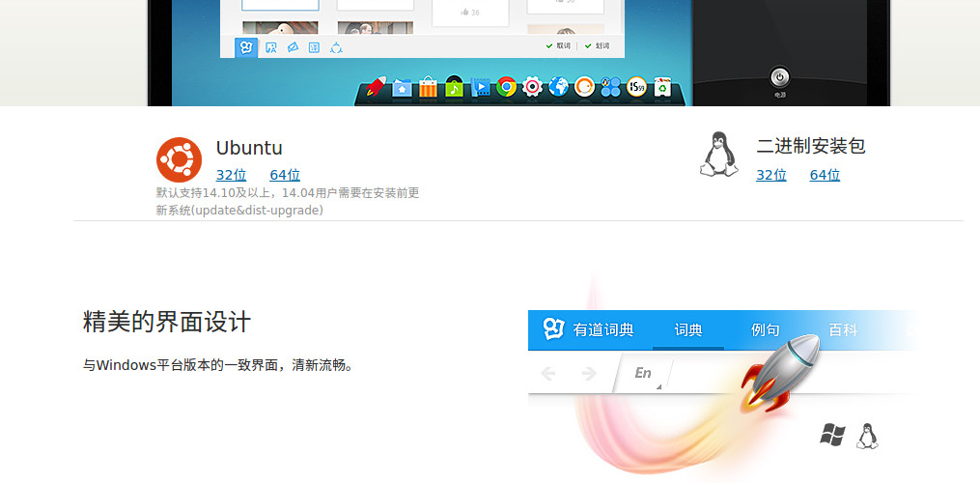Click the Linux penguin icon beside 二进制安装包
Viewport: 980px width, 483px height.
click(717, 156)
